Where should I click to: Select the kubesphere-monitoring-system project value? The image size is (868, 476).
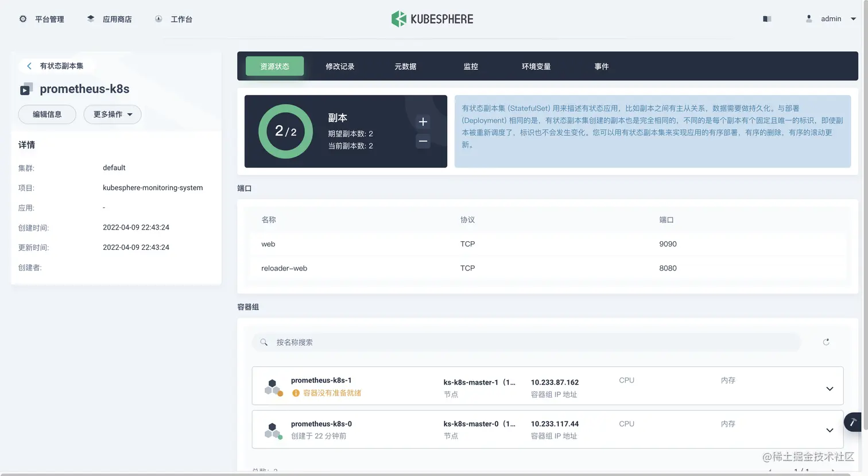point(153,188)
